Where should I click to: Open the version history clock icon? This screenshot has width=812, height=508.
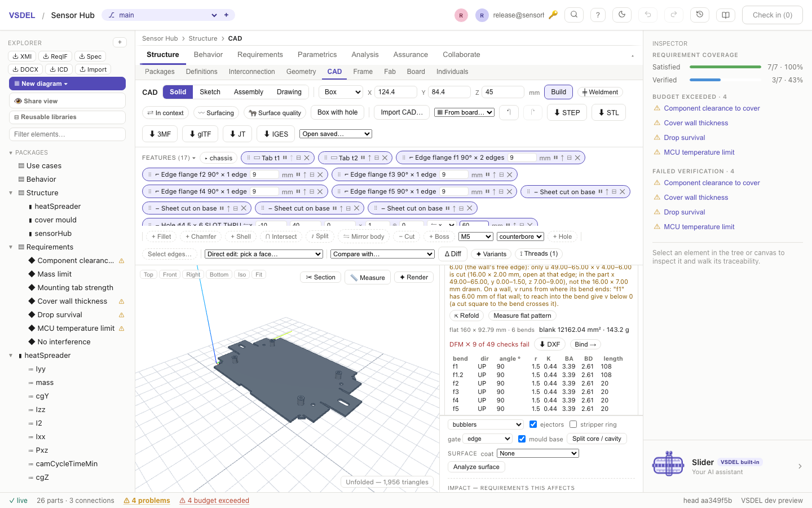700,15
